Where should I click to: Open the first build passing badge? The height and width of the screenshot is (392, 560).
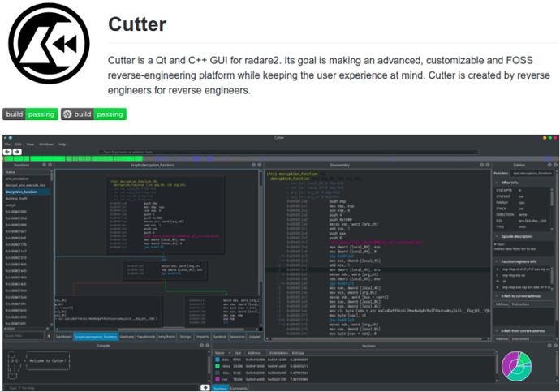[x=30, y=114]
